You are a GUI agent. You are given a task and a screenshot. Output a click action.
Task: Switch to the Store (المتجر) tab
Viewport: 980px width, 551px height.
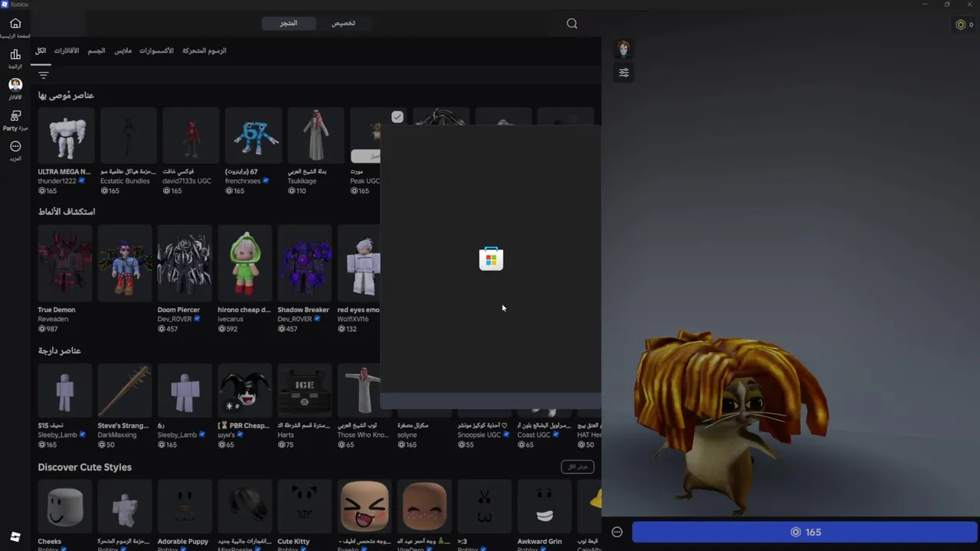click(289, 23)
